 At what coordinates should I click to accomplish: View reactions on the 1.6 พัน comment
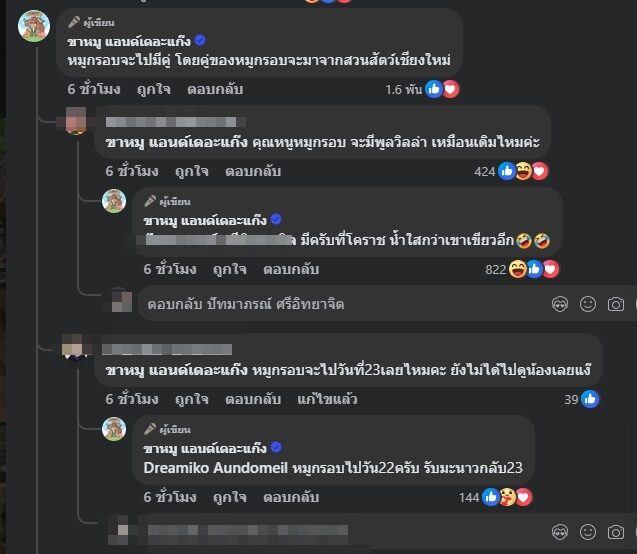coord(422,89)
